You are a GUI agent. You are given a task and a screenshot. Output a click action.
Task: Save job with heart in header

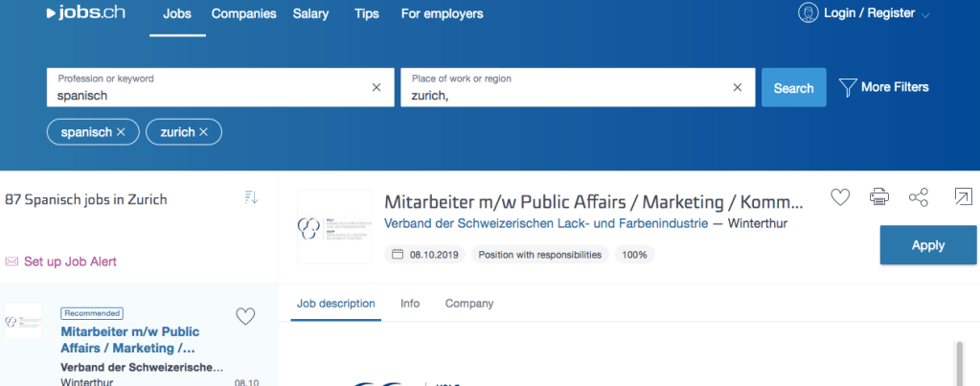839,197
